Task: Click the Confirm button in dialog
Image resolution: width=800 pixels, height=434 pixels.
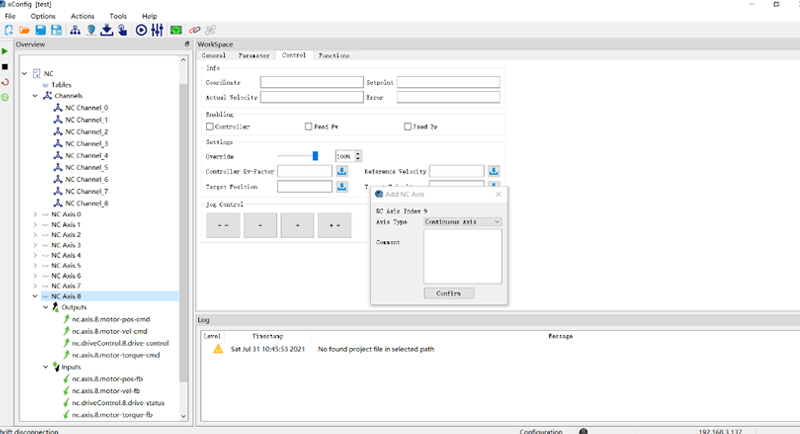Action: 448,293
